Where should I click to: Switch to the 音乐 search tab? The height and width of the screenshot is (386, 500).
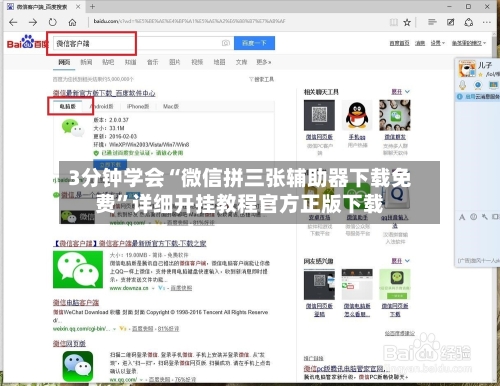[x=153, y=62]
